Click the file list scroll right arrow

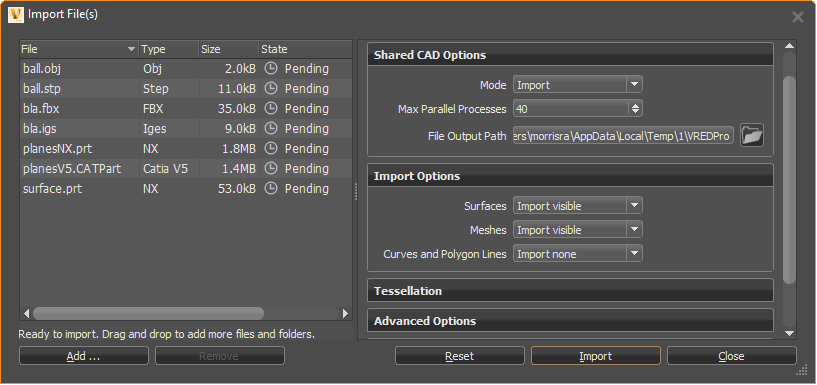(345, 314)
